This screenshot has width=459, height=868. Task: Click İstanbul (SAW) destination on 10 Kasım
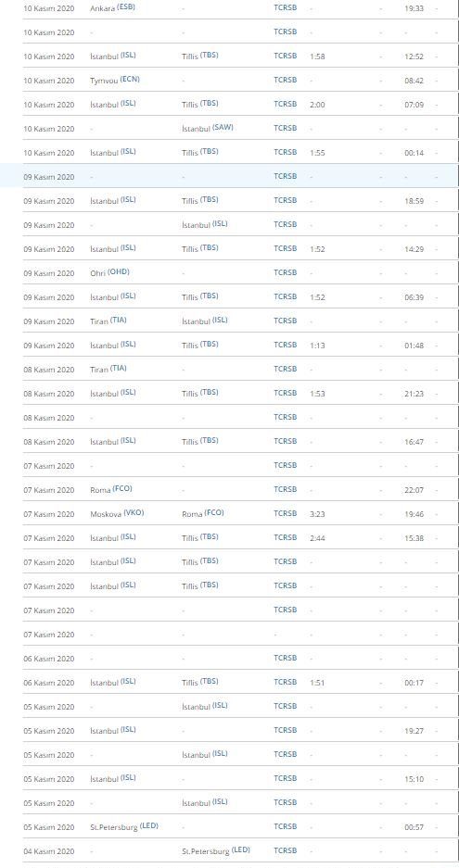(x=208, y=128)
